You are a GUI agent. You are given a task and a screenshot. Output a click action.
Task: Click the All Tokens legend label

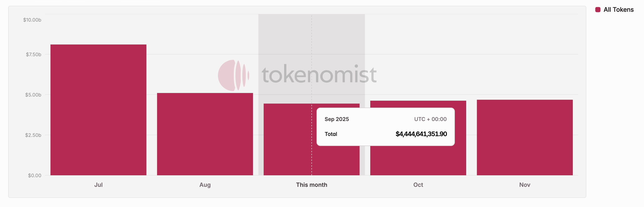click(618, 10)
